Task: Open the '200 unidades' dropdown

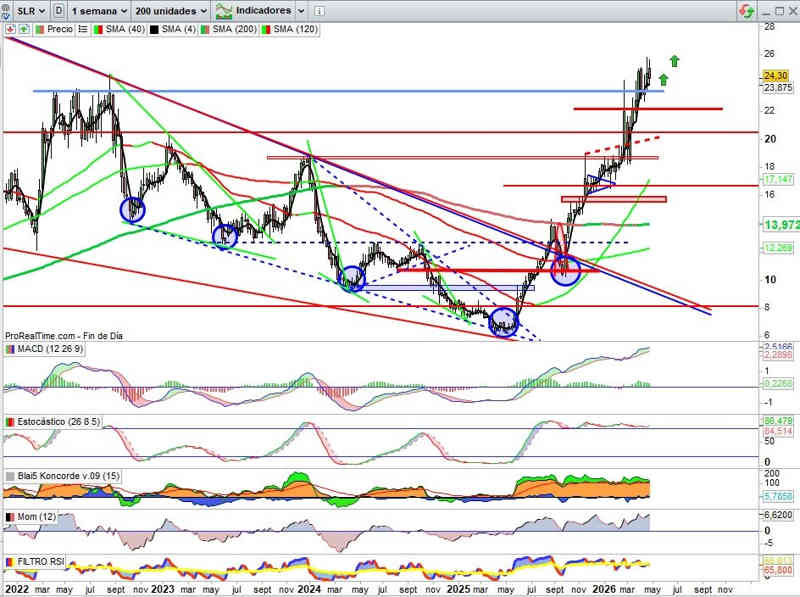Action: coord(171,10)
